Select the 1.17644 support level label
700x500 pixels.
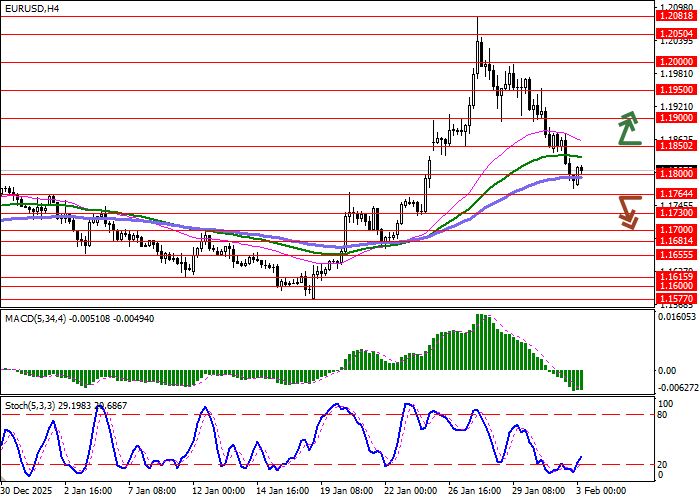click(676, 194)
